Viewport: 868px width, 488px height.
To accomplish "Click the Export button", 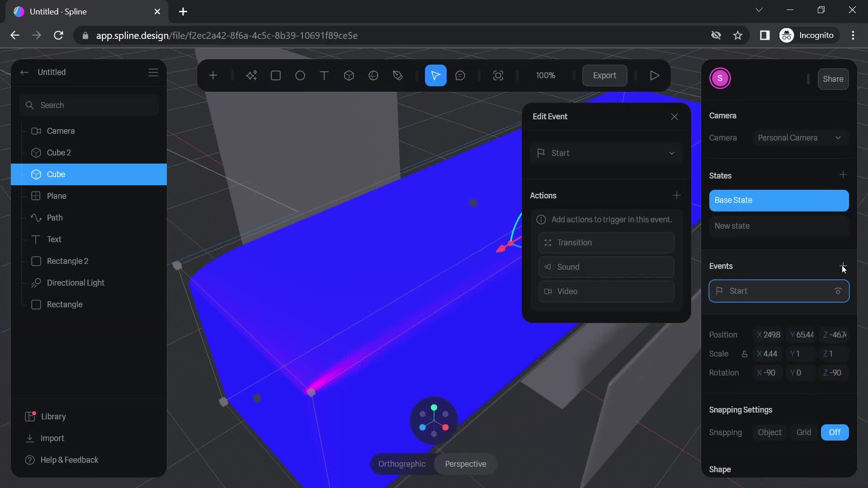I will click(x=604, y=75).
